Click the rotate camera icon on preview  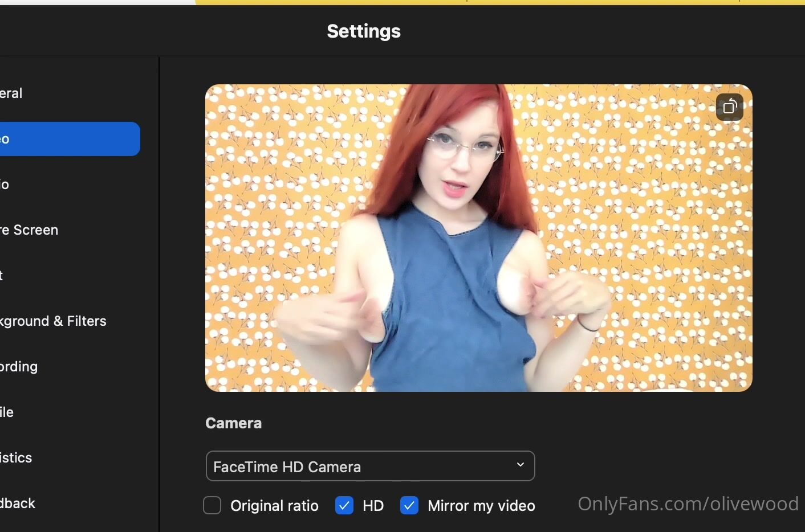730,107
